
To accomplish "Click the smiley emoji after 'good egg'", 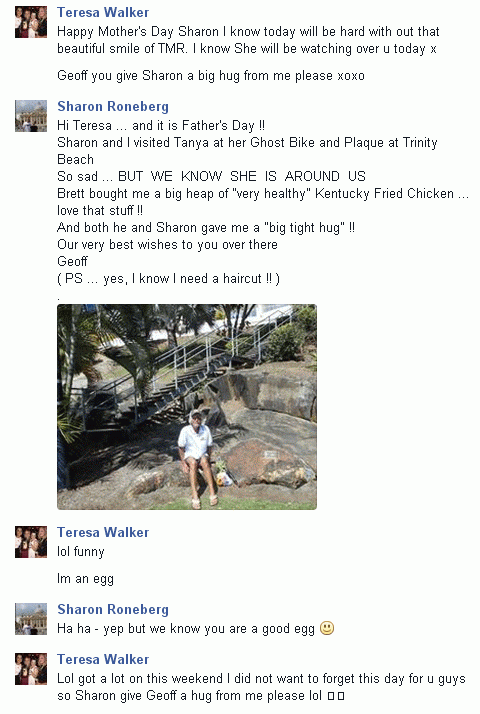I will point(327,628).
